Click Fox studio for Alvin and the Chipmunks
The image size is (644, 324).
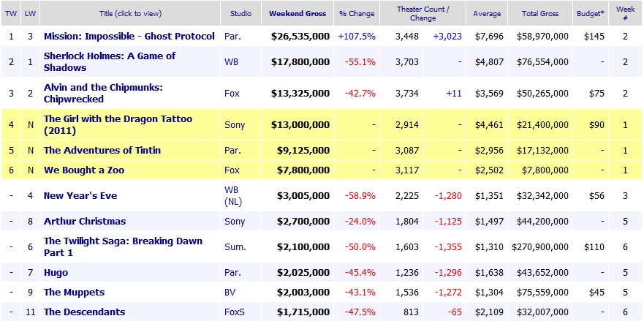232,94
